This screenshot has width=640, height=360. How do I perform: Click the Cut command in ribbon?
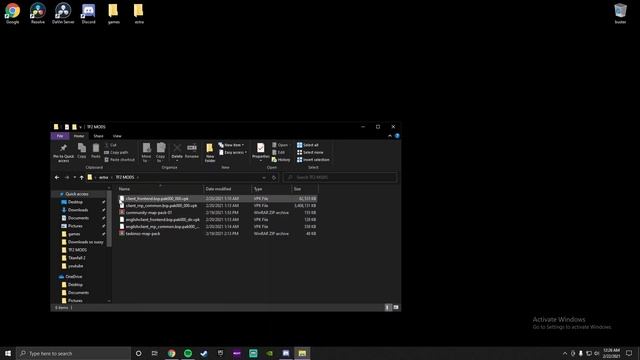click(111, 145)
